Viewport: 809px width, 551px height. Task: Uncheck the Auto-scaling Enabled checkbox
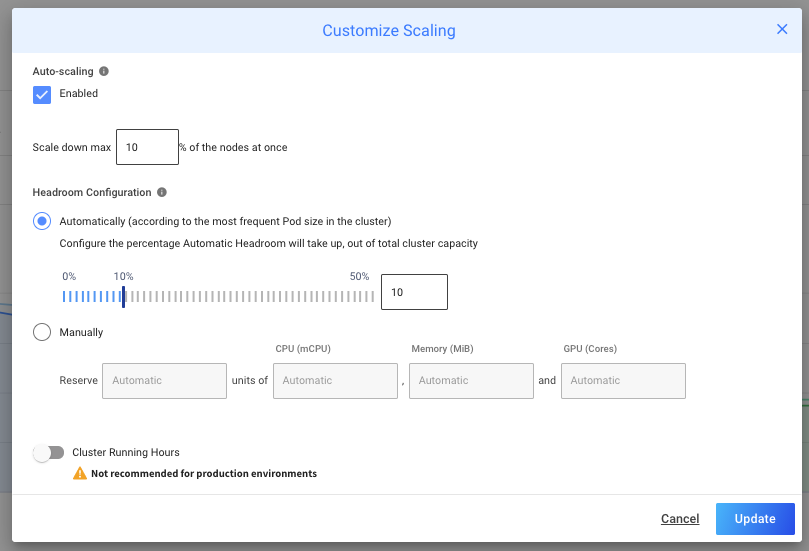tap(42, 94)
